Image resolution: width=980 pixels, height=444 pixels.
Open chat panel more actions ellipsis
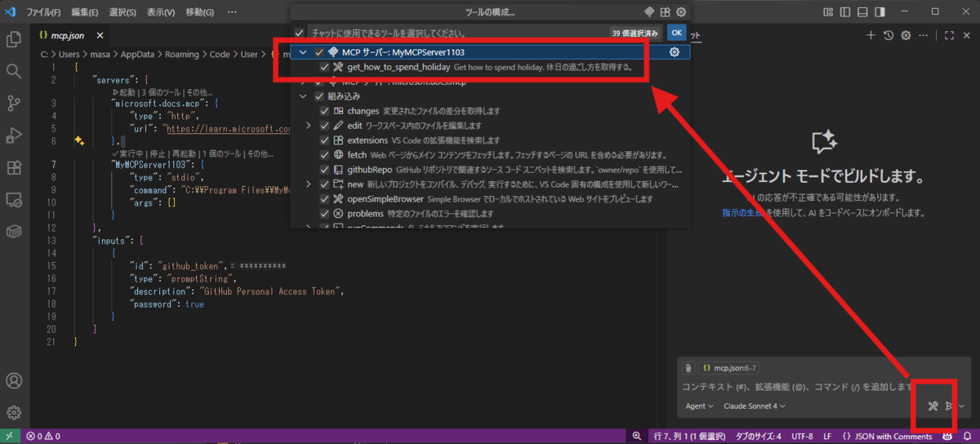tap(923, 35)
